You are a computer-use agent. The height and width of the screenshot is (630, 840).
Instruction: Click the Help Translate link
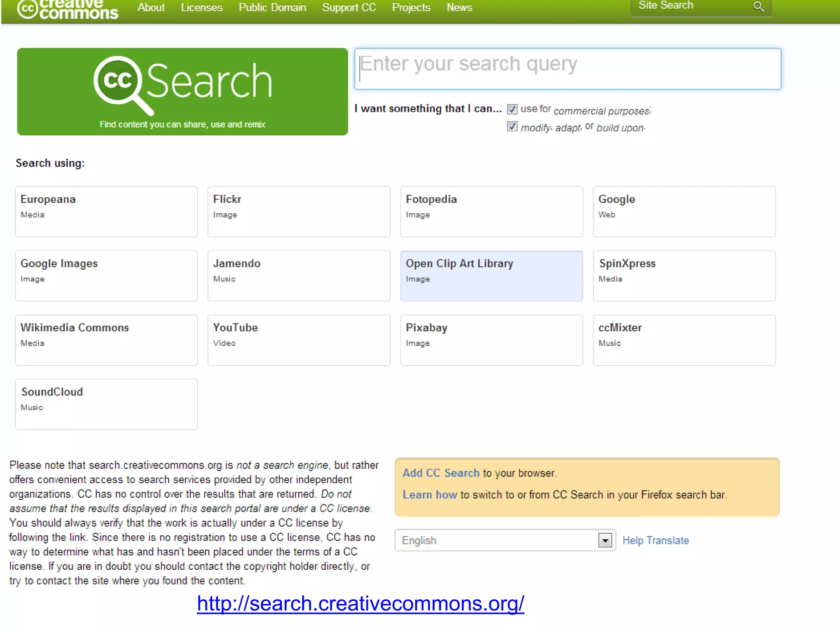coord(656,541)
